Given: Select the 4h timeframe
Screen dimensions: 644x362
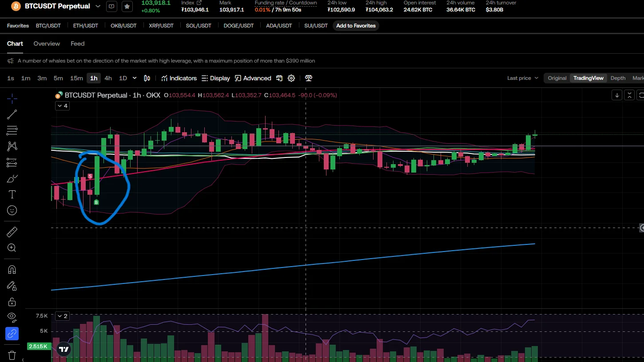Looking at the screenshot, I should [x=108, y=78].
